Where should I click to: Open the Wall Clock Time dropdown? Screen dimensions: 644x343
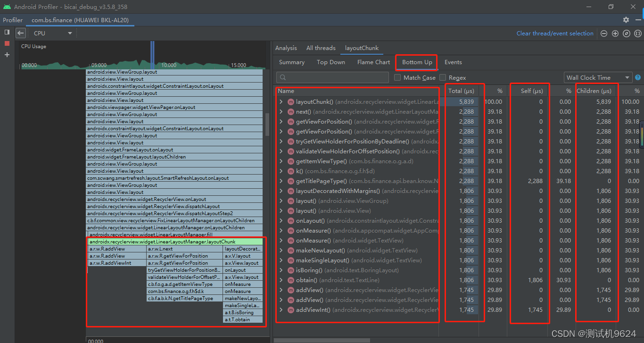[598, 77]
